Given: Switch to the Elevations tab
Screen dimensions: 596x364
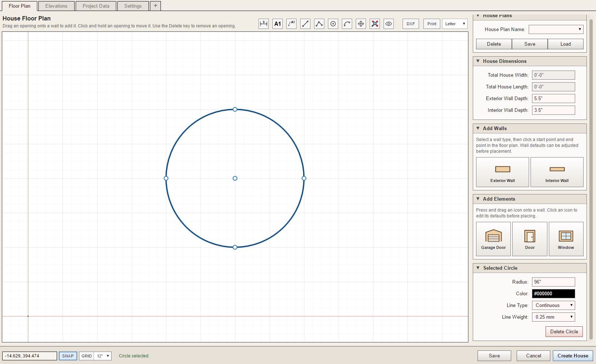Looking at the screenshot, I should coord(56,6).
